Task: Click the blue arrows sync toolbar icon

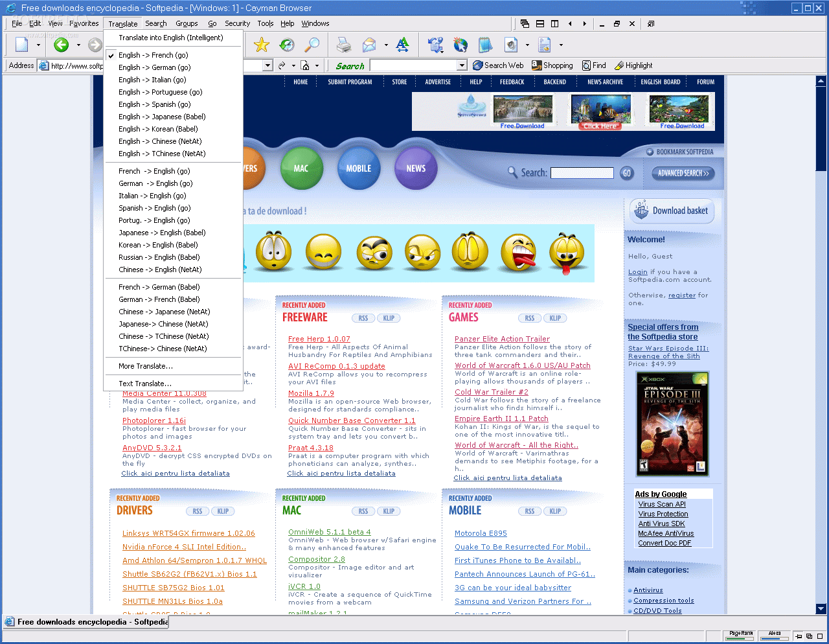Action: tap(435, 45)
